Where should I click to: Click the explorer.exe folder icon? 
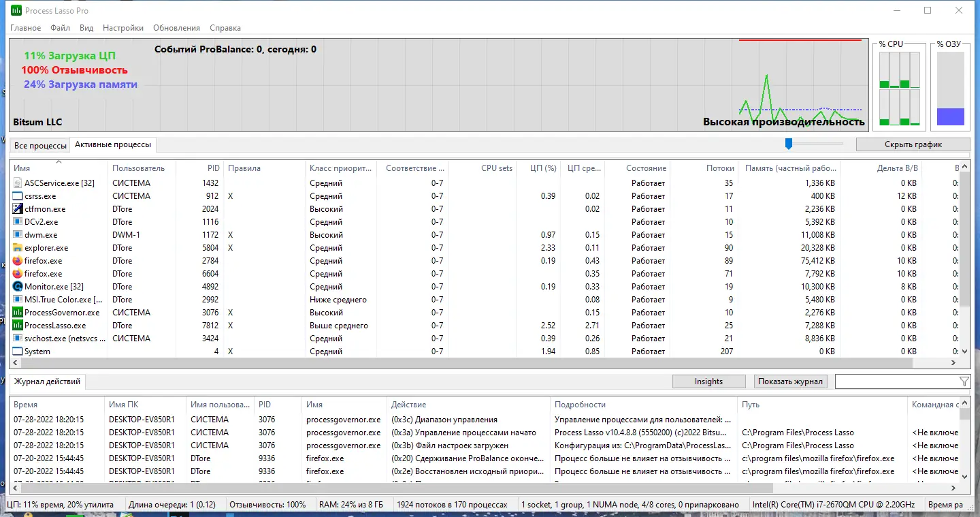18,248
